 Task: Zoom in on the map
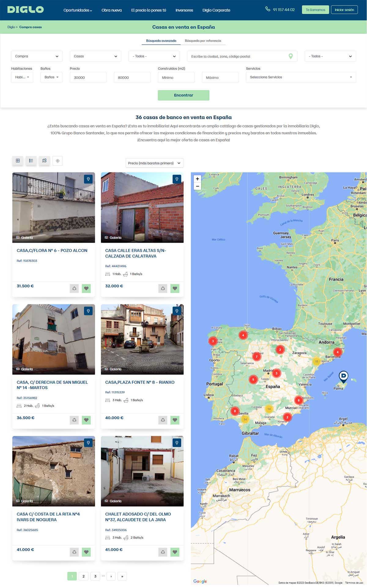(x=198, y=179)
